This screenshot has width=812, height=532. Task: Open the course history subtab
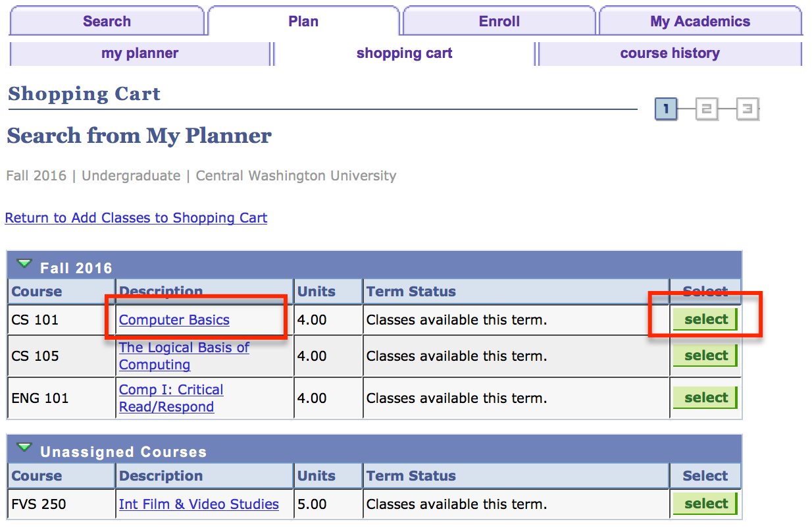[669, 53]
